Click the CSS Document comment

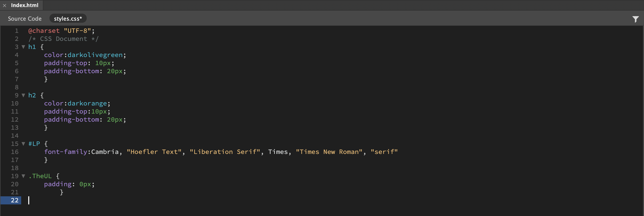pyautogui.click(x=63, y=39)
